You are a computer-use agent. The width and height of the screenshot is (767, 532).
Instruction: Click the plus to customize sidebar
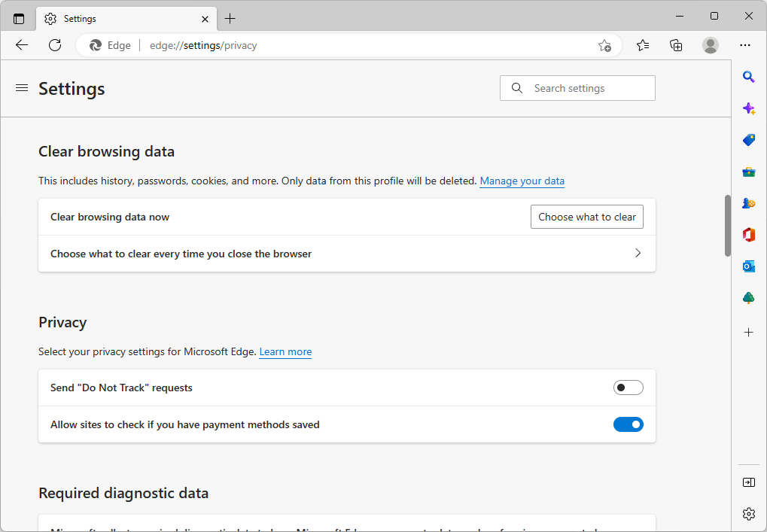click(x=748, y=333)
